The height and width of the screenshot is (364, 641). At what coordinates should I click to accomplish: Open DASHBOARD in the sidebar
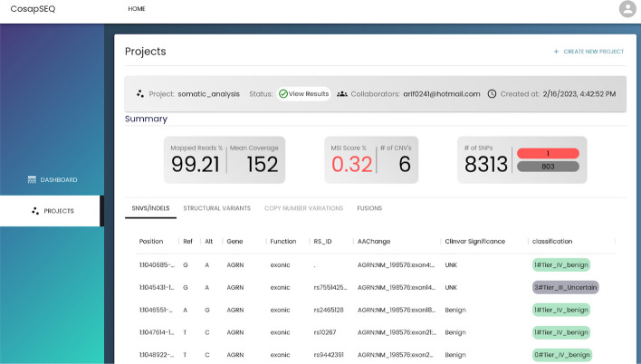tap(52, 179)
